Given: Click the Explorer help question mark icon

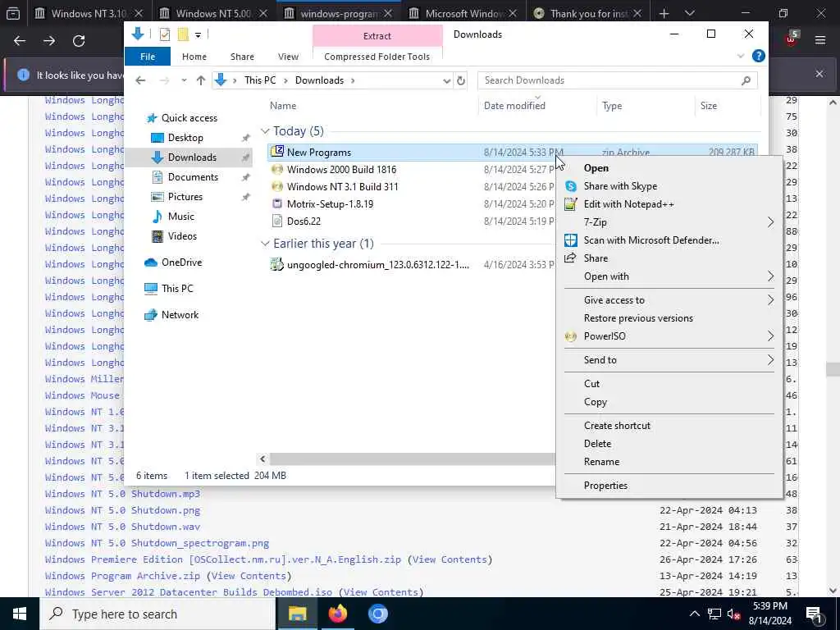Looking at the screenshot, I should (758, 56).
